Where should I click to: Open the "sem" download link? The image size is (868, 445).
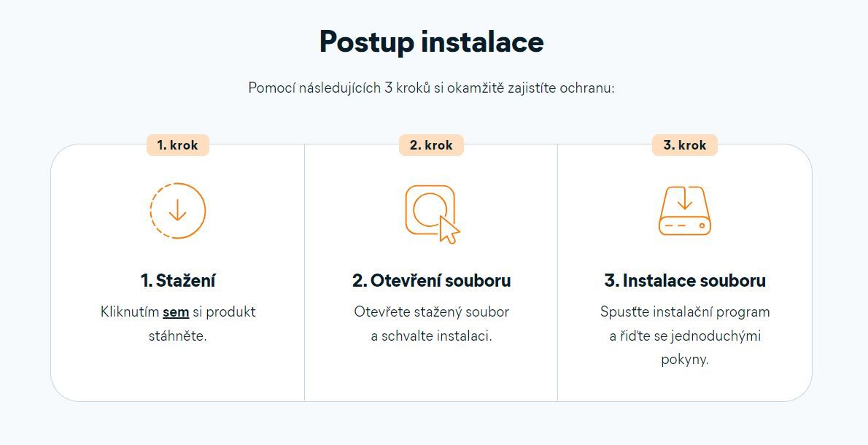176,312
